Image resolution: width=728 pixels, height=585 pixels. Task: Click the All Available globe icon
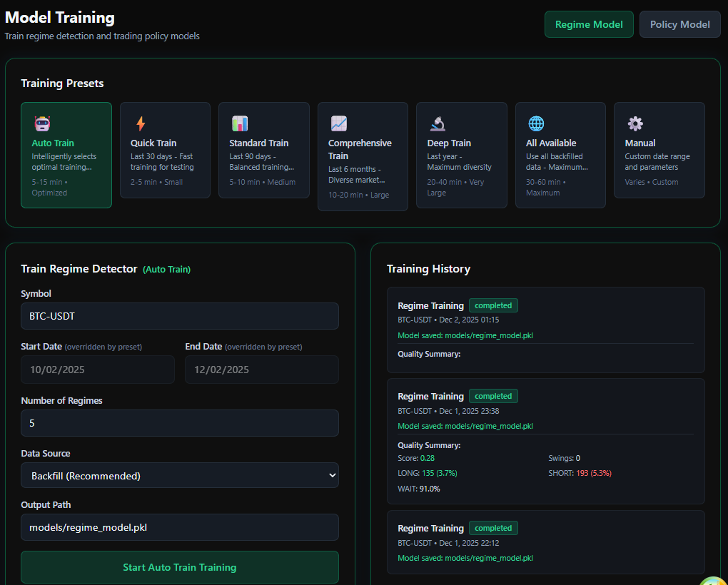(x=536, y=123)
